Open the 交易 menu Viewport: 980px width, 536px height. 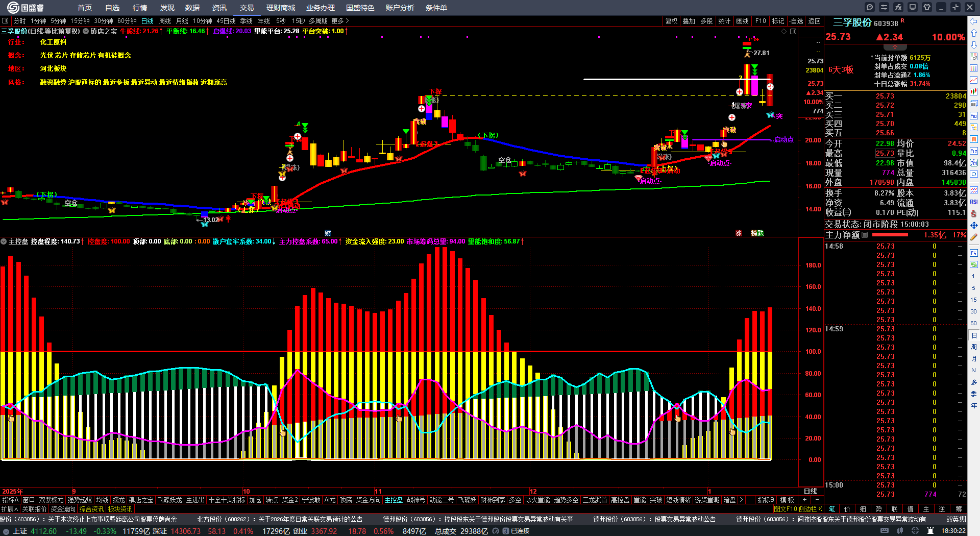247,8
